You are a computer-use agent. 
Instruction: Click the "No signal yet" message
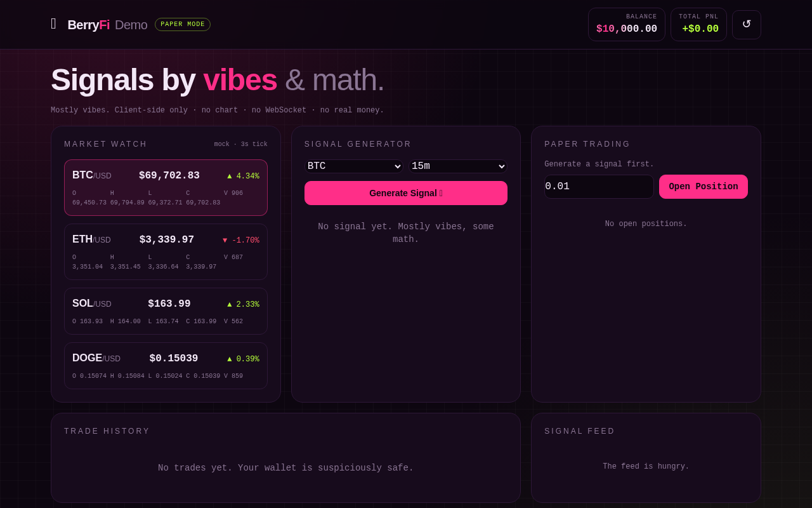406,233
